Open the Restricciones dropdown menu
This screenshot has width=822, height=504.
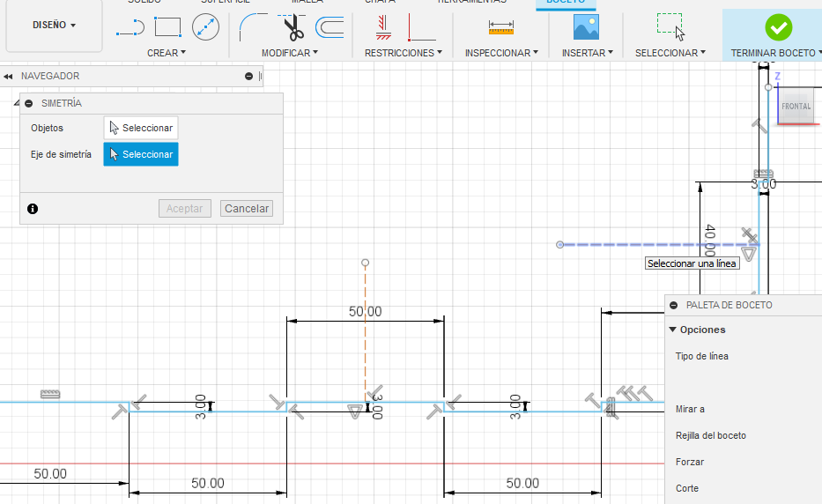pyautogui.click(x=404, y=53)
